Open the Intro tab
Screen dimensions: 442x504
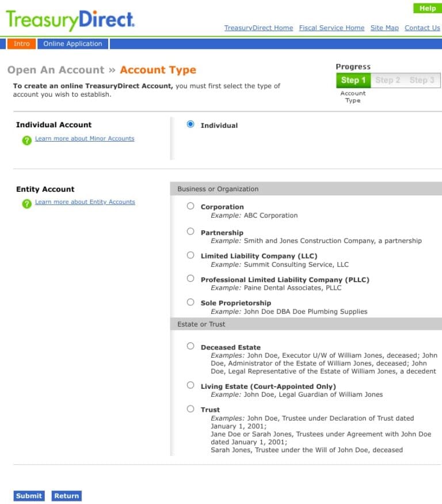pyautogui.click(x=22, y=44)
